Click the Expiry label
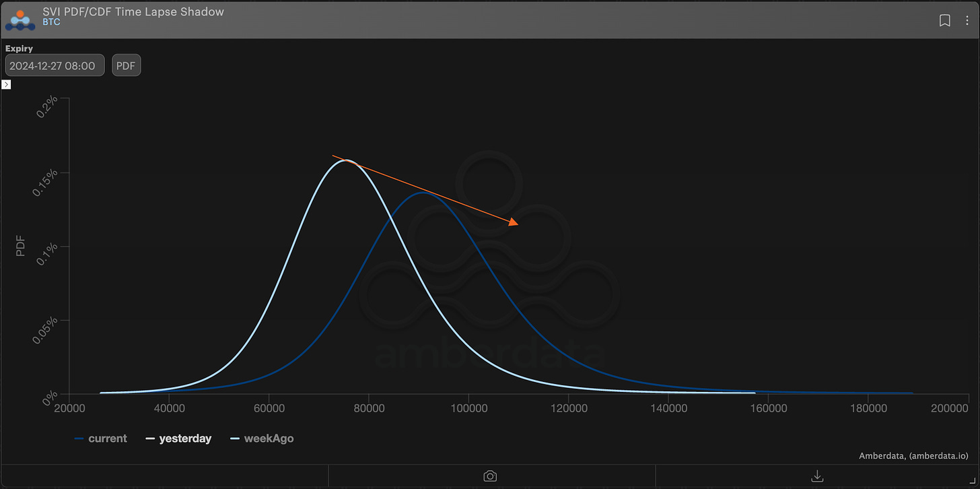 [19, 48]
